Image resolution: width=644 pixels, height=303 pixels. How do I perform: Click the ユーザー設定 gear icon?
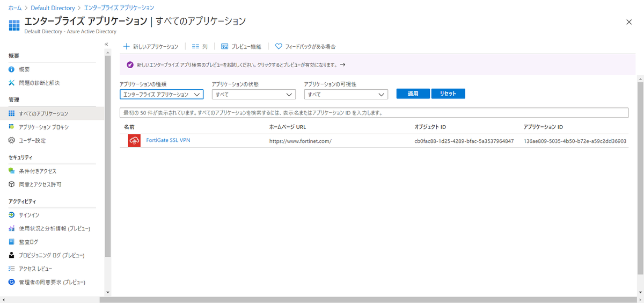point(12,141)
